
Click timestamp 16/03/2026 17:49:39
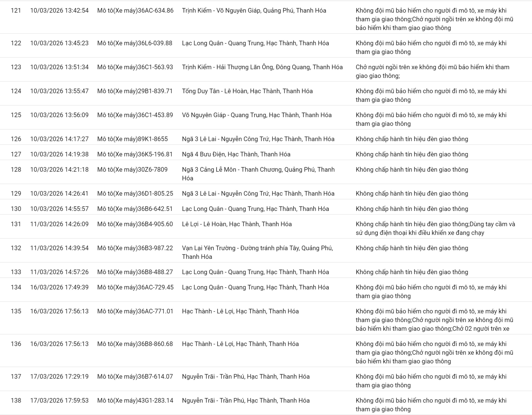[x=59, y=287]
